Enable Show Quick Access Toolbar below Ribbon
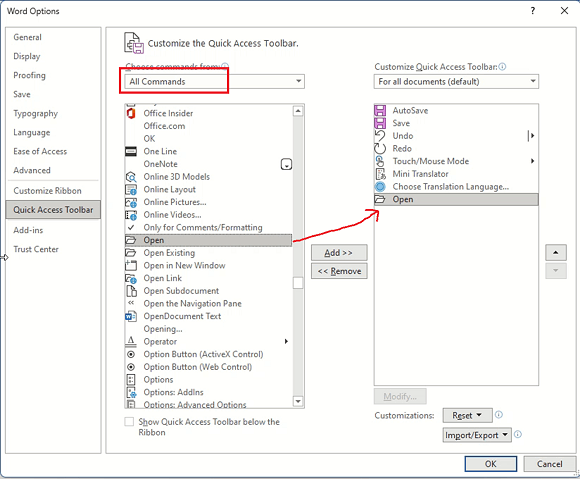Screen dimensions: 580x479 point(129,422)
